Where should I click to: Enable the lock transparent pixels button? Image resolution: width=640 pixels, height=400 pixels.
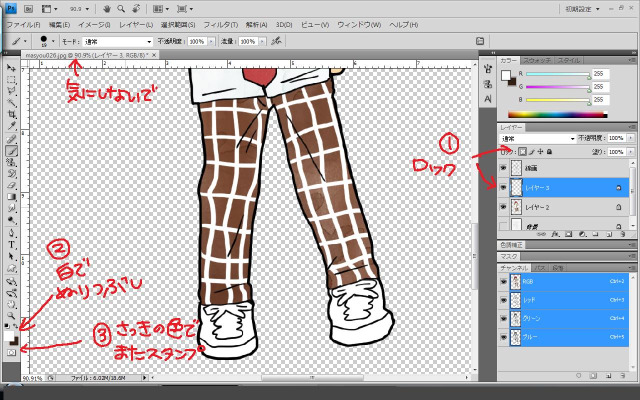pyautogui.click(x=521, y=151)
